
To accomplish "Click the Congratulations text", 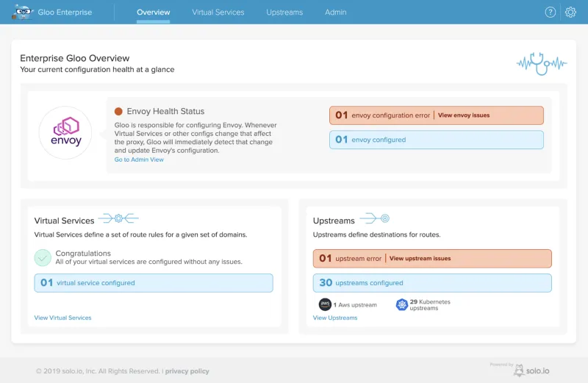I will (83, 253).
